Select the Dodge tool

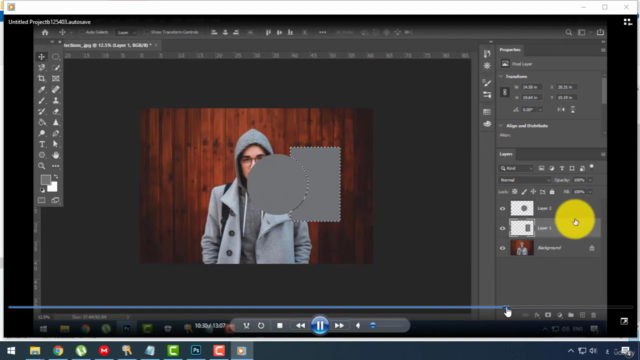pyautogui.click(x=42, y=133)
